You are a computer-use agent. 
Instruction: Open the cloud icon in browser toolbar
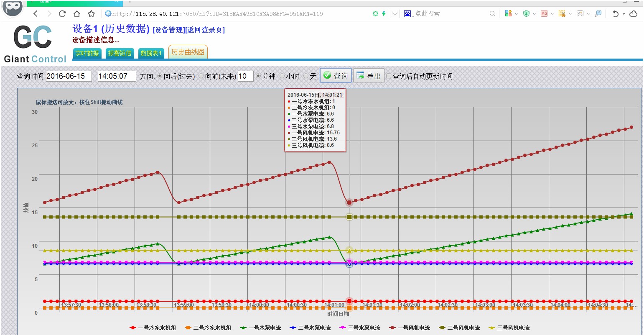(x=634, y=14)
